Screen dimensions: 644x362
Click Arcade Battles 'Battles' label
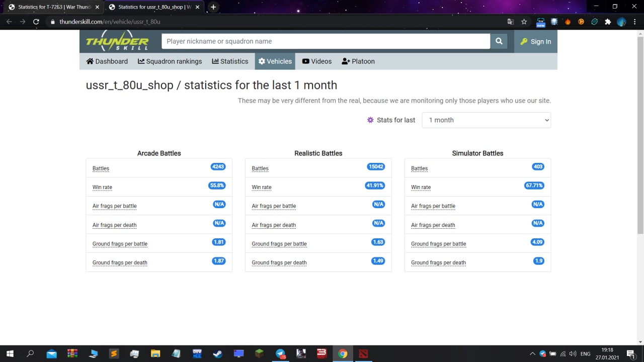tap(101, 168)
